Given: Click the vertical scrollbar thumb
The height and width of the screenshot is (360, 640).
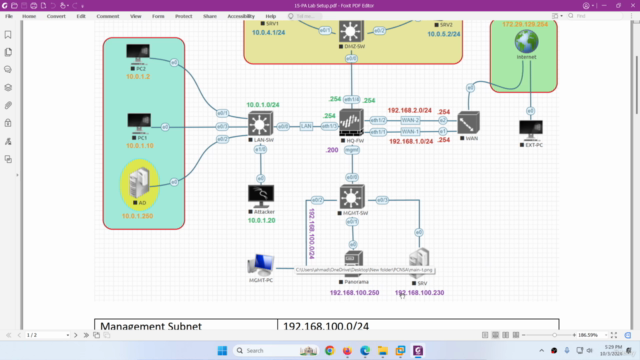Looking at the screenshot, I should (x=636, y=85).
